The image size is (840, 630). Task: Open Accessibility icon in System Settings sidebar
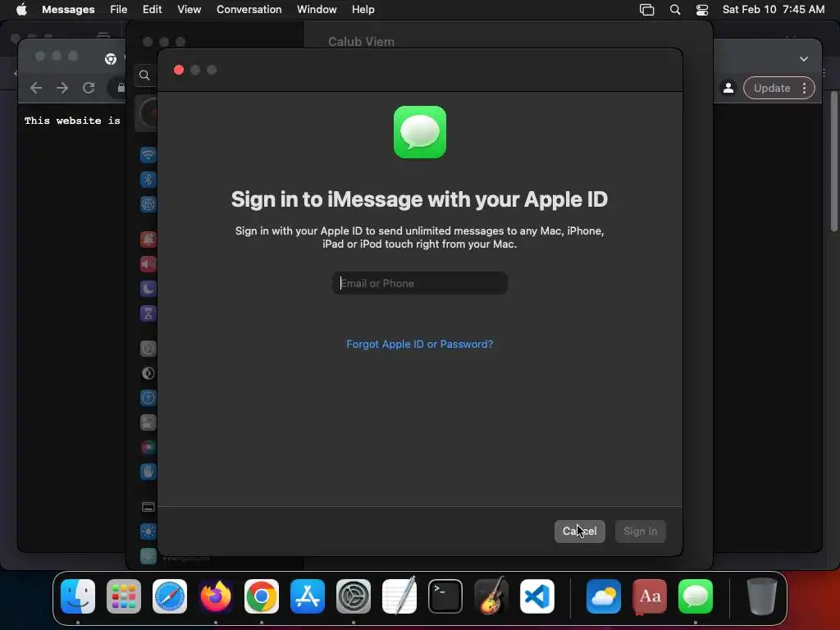(x=148, y=398)
